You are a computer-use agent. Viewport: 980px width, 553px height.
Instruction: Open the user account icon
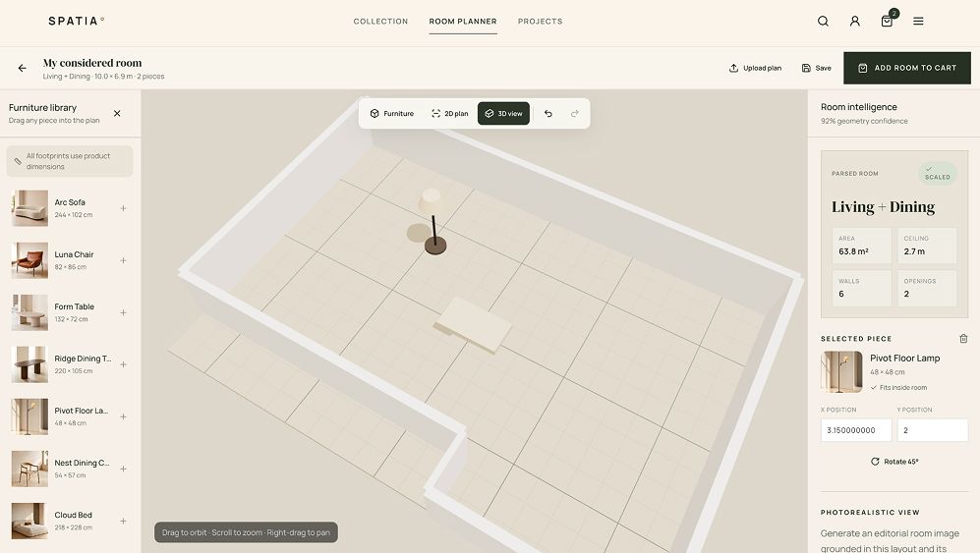click(x=855, y=22)
